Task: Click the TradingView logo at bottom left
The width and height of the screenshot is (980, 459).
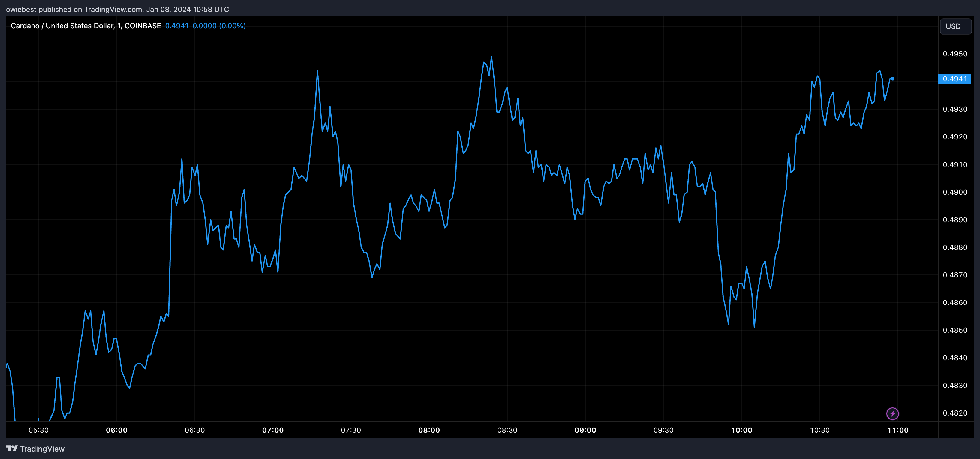Action: click(12, 448)
